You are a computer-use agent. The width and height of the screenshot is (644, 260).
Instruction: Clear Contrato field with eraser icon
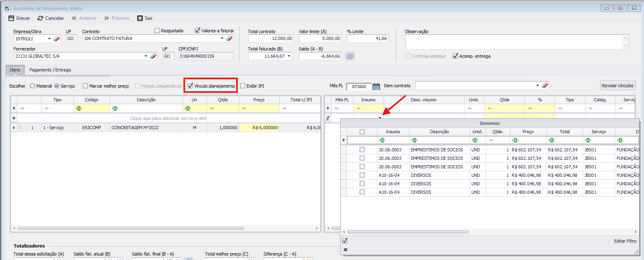[230, 38]
